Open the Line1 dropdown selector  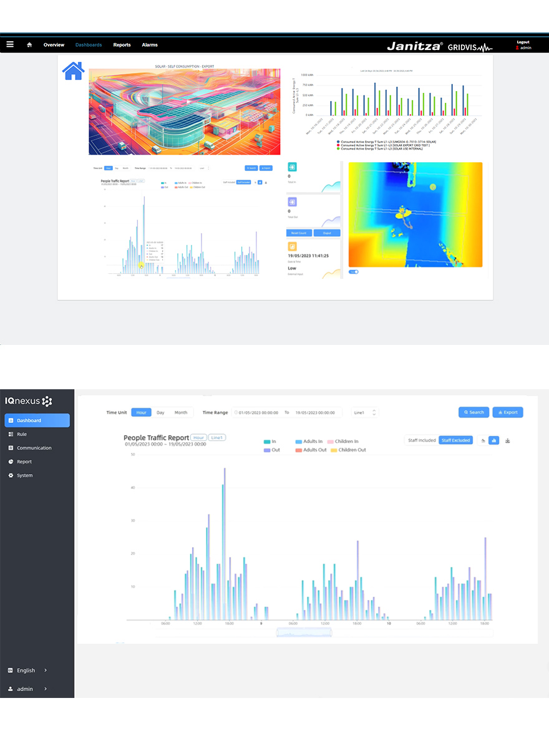pyautogui.click(x=366, y=412)
